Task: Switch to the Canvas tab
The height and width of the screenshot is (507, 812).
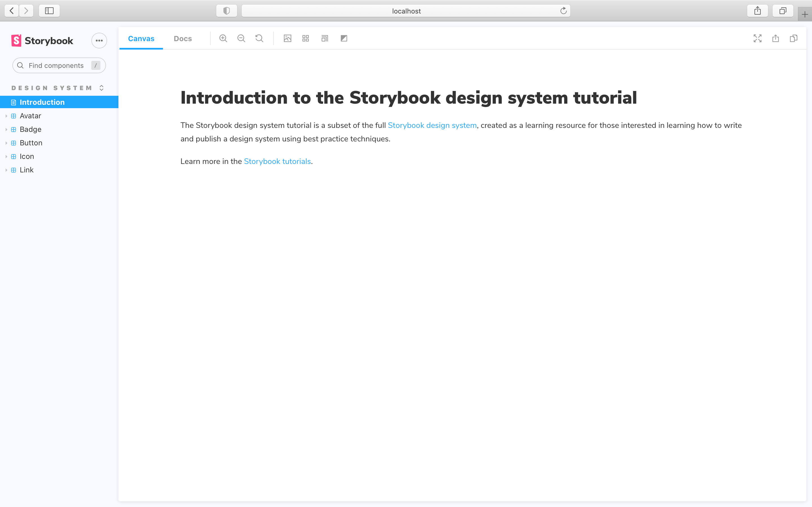Action: (x=141, y=38)
